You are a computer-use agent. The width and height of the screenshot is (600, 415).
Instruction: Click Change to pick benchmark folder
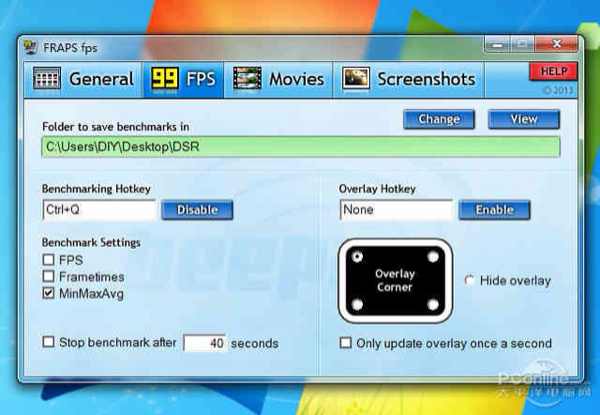coord(439,119)
